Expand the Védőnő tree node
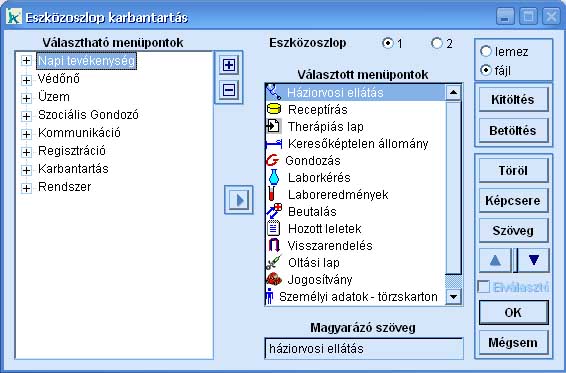This screenshot has height=373, width=566. pos(26,79)
